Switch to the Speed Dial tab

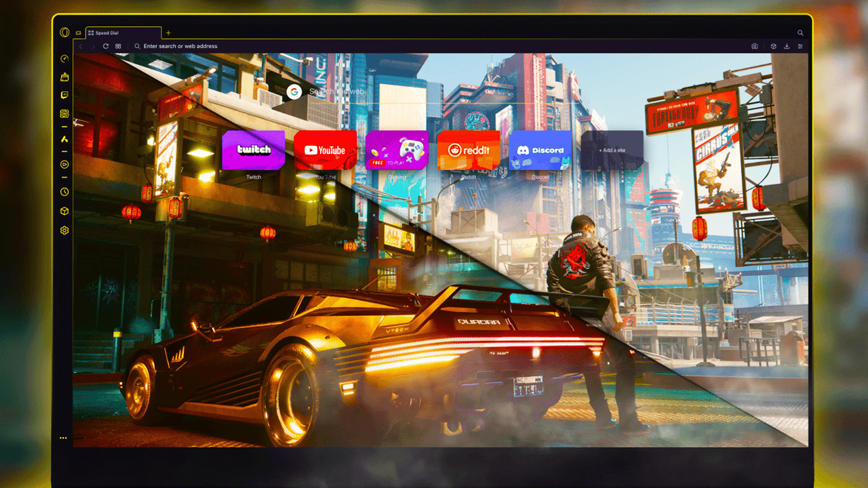123,33
